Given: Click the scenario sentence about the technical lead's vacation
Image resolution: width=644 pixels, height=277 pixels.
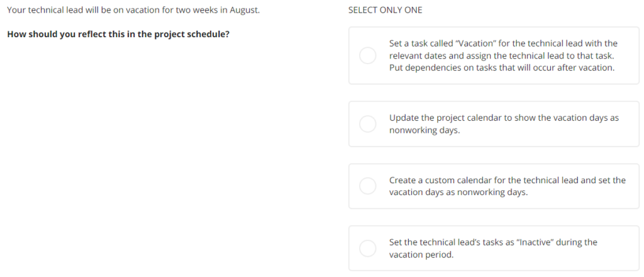Looking at the screenshot, I should 133,10.
